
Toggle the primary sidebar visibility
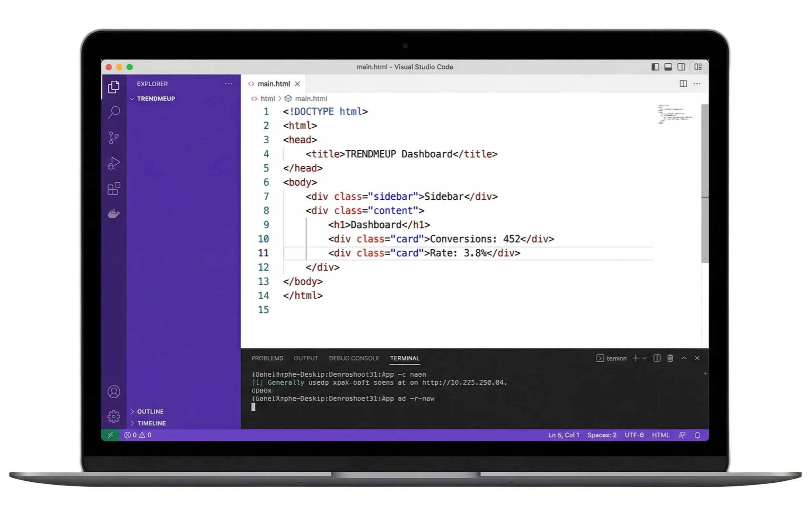point(655,67)
